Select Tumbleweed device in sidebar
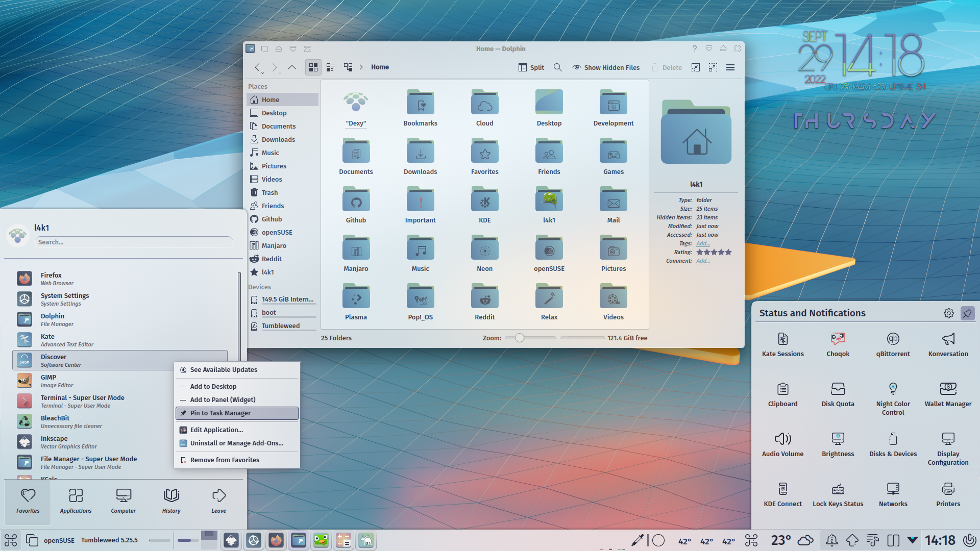This screenshot has height=551, width=980. pyautogui.click(x=283, y=325)
